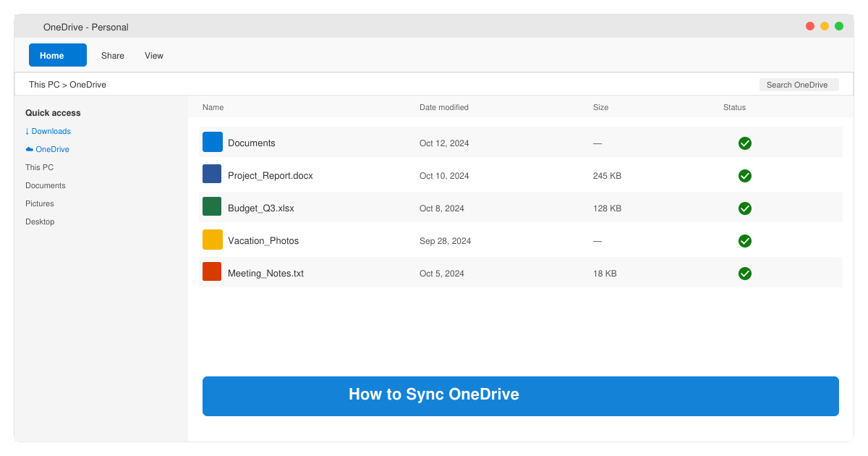This screenshot has height=456, width=868.
Task: Click the 245 KB size value
Action: click(607, 176)
